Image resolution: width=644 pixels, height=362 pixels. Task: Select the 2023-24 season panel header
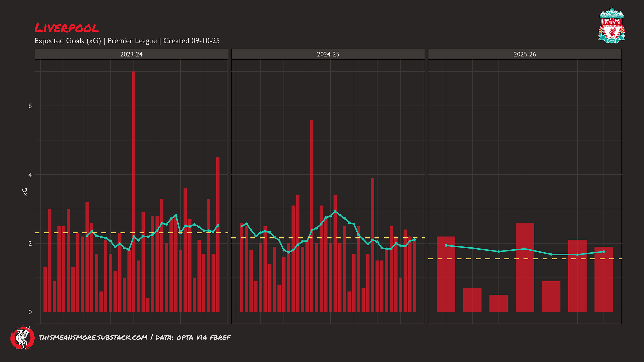[x=131, y=54]
